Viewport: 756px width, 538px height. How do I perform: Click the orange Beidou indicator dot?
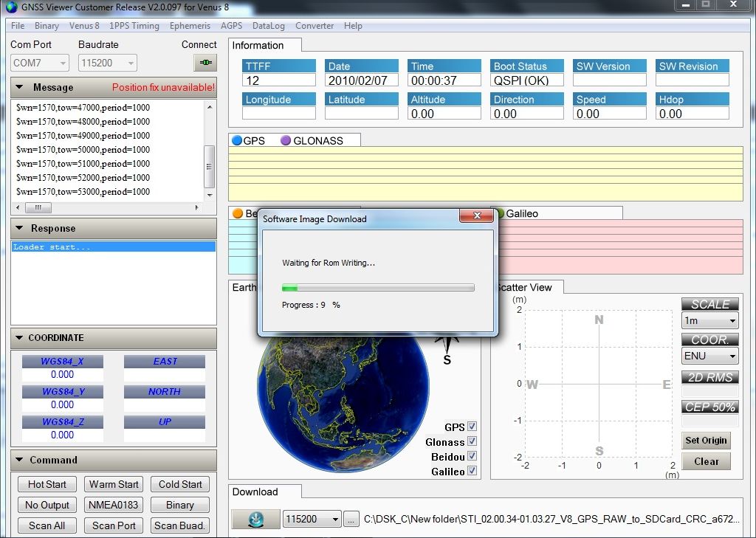click(x=238, y=213)
